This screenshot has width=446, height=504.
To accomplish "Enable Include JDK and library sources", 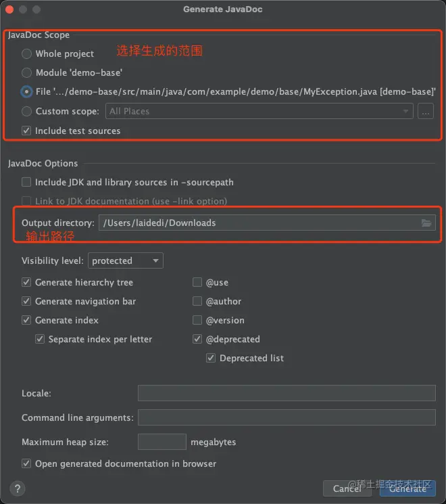I will 27,182.
